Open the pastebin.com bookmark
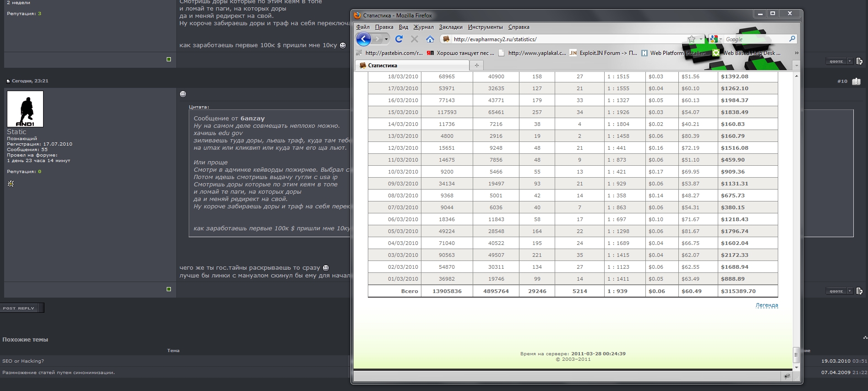Screen dimensions: 868x391 [389, 53]
